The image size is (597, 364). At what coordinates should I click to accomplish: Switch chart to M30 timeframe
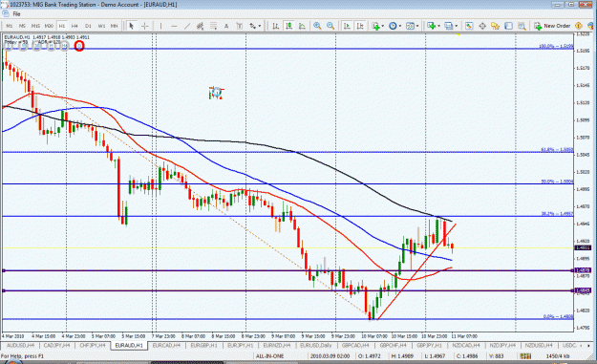(x=49, y=26)
